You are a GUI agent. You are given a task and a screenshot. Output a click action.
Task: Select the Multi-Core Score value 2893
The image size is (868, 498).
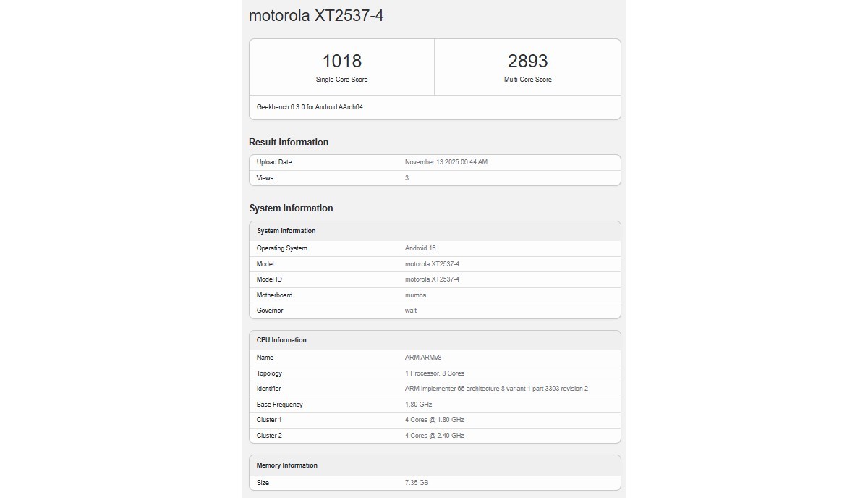527,61
